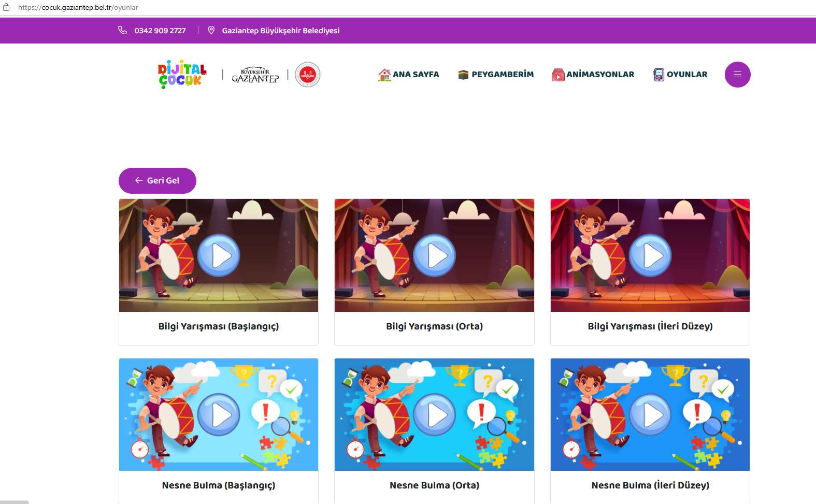This screenshot has height=504, width=816.
Task: Open the PEYGAMBERİM menu item
Action: tap(496, 75)
